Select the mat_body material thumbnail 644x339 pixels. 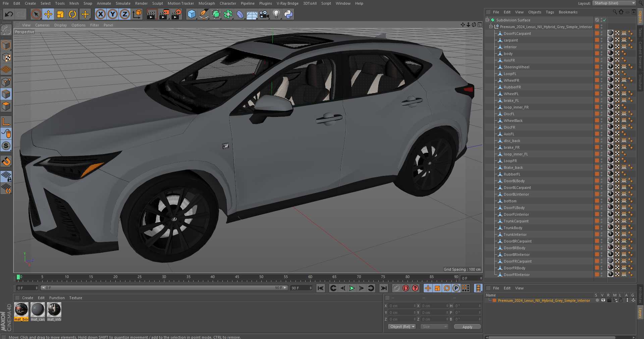(x=21, y=312)
